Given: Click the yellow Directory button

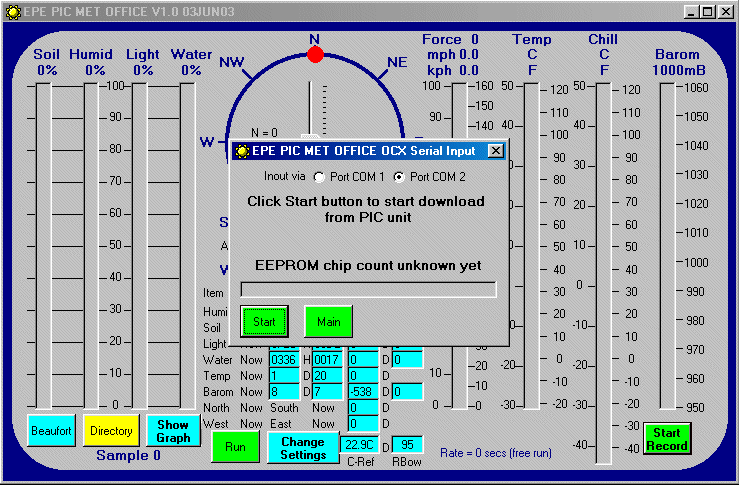Looking at the screenshot, I should [x=111, y=430].
